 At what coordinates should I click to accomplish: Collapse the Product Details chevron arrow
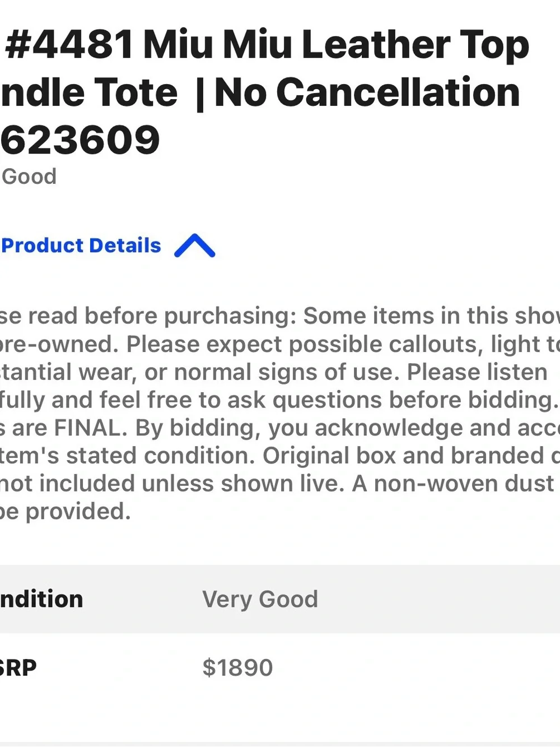(x=194, y=245)
